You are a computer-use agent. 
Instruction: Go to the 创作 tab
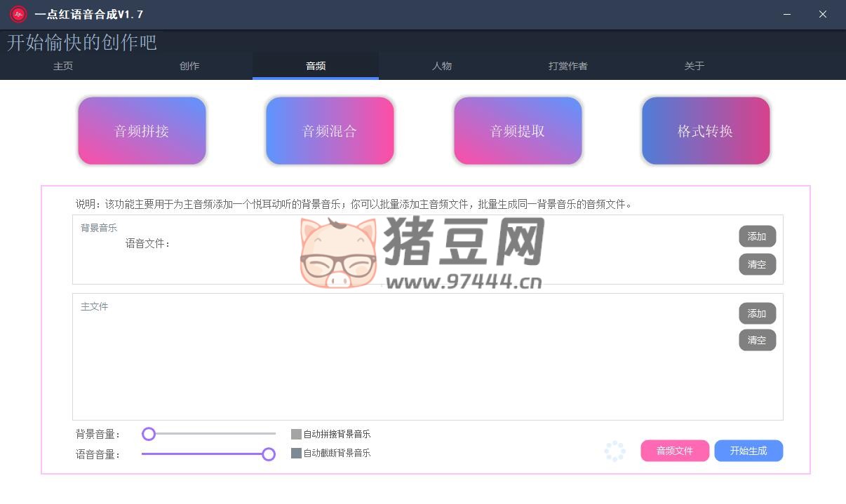pyautogui.click(x=189, y=66)
